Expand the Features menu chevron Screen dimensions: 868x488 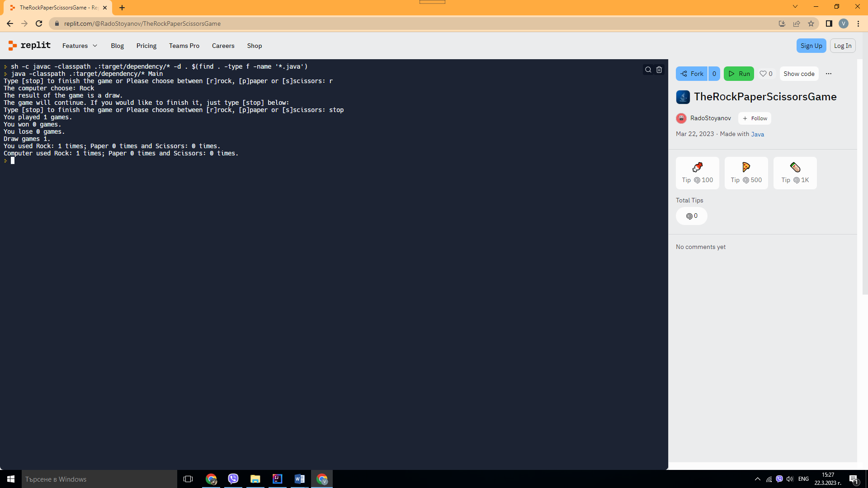point(95,46)
